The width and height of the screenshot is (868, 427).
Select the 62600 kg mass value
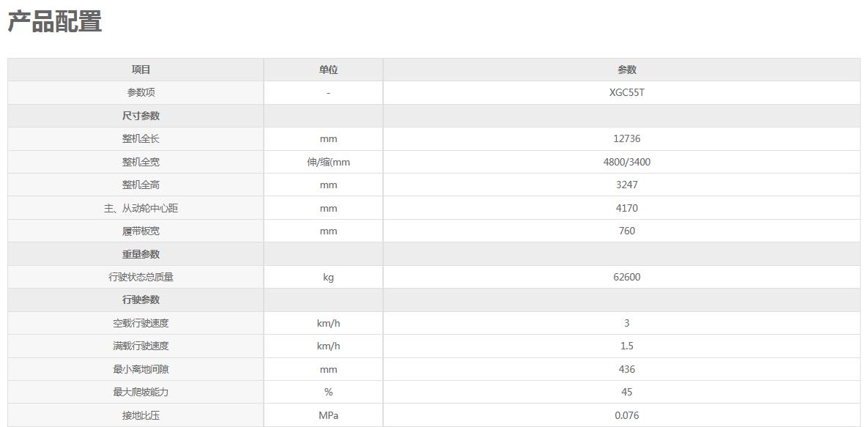(x=626, y=277)
